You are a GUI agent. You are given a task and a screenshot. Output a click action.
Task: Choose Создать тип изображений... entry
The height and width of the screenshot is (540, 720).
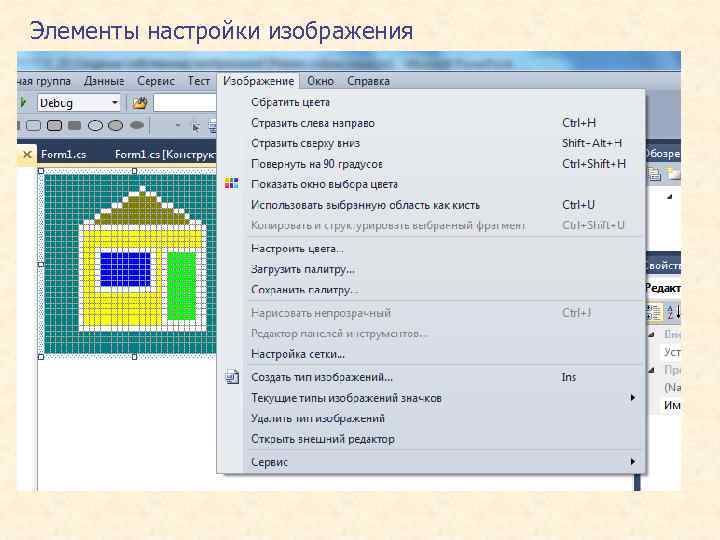[x=431, y=377]
